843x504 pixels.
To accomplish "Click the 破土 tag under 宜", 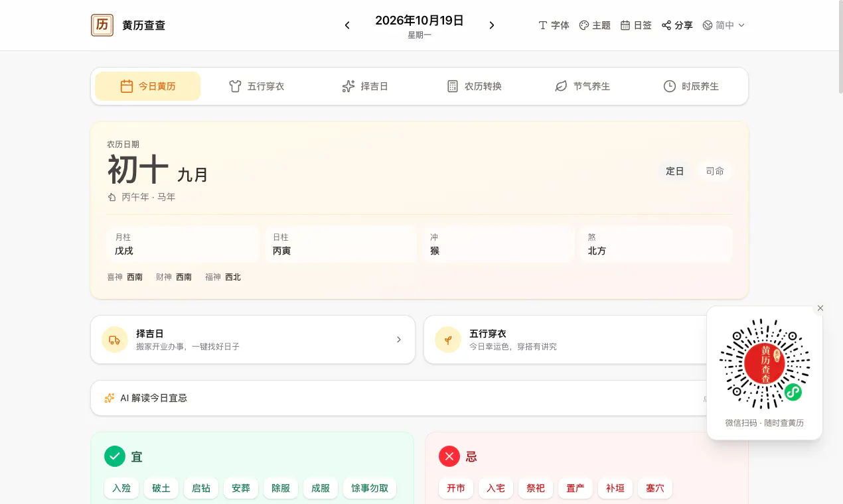I will click(161, 488).
